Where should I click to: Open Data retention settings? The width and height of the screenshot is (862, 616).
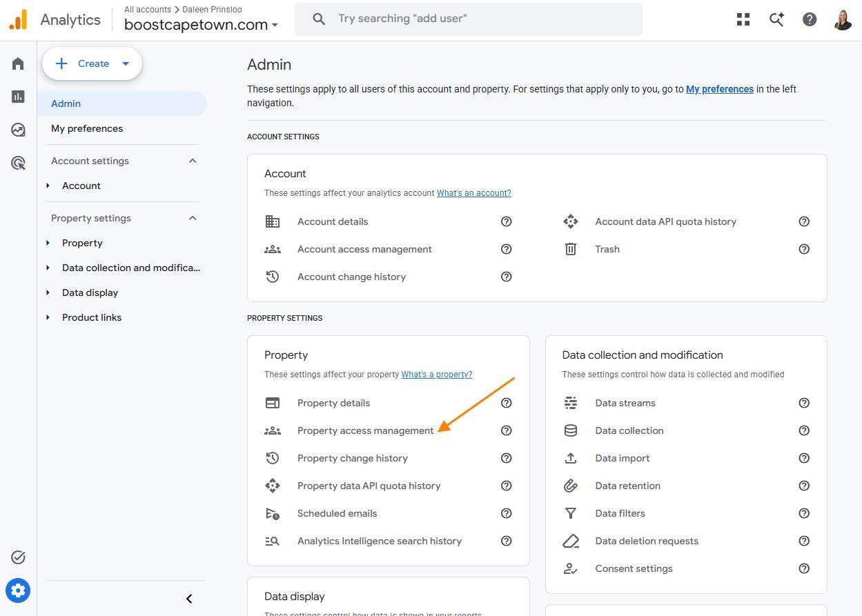pos(628,486)
